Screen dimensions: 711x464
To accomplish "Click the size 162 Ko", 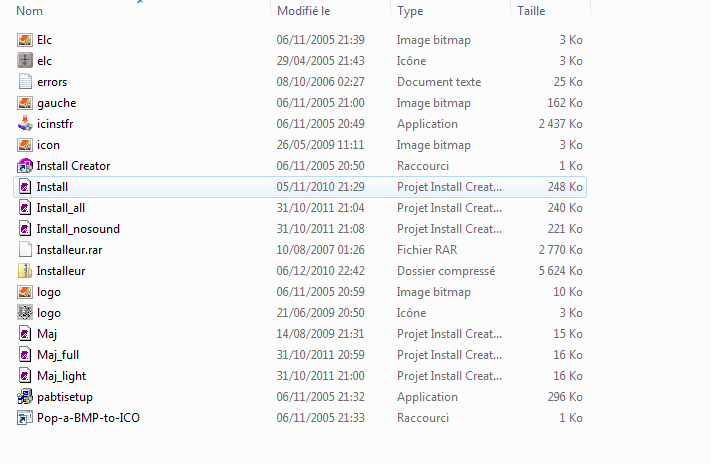I will tap(565, 103).
